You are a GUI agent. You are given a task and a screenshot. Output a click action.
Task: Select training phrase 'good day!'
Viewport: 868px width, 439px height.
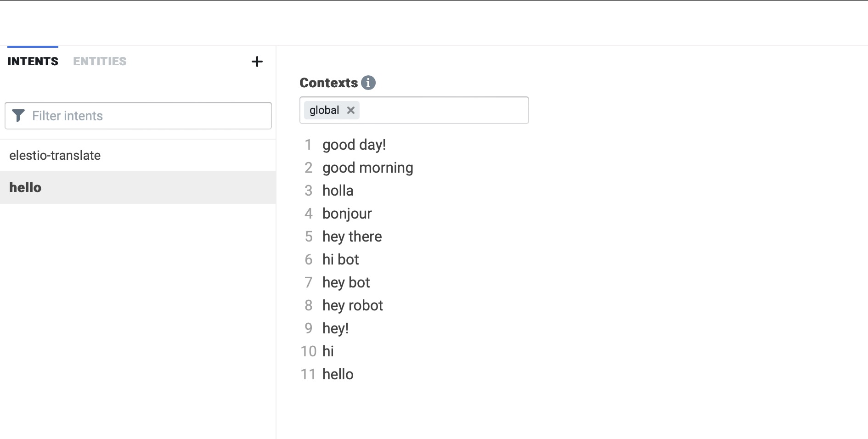coord(354,144)
